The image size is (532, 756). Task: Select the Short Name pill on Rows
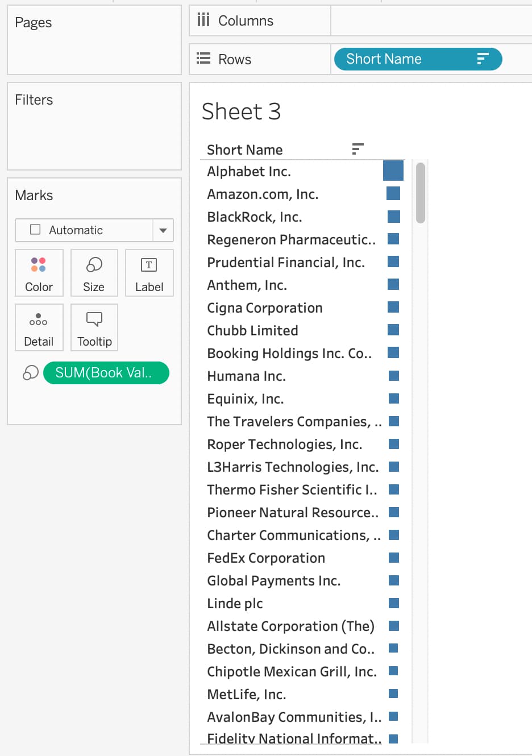tap(404, 59)
